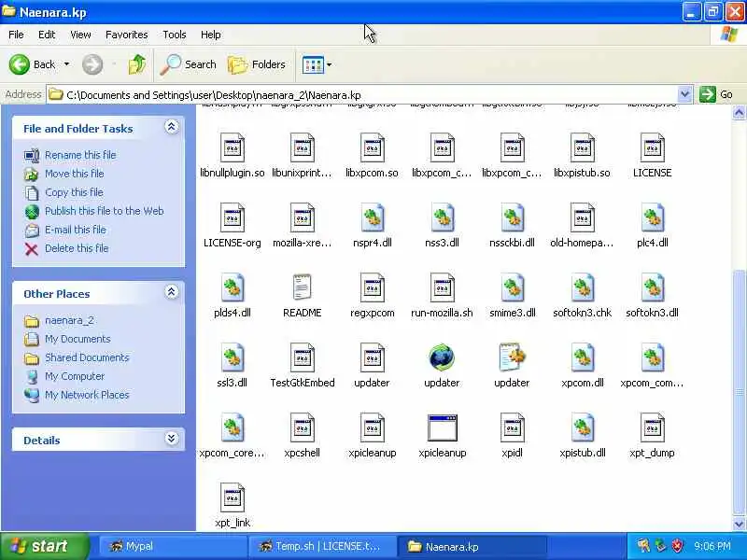Image resolution: width=747 pixels, height=560 pixels.
Task: Select the README text file icon
Action: (x=302, y=287)
